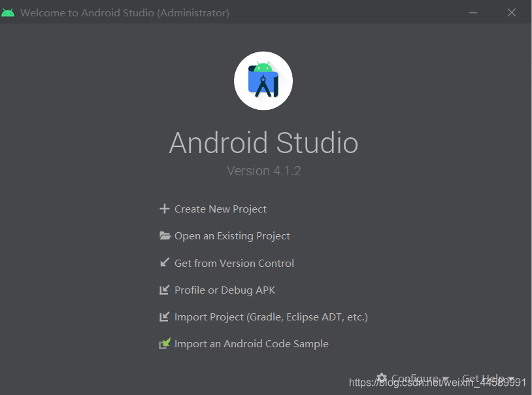532x395 pixels.
Task: Click the Profile or Debug APK icon
Action: click(x=165, y=290)
